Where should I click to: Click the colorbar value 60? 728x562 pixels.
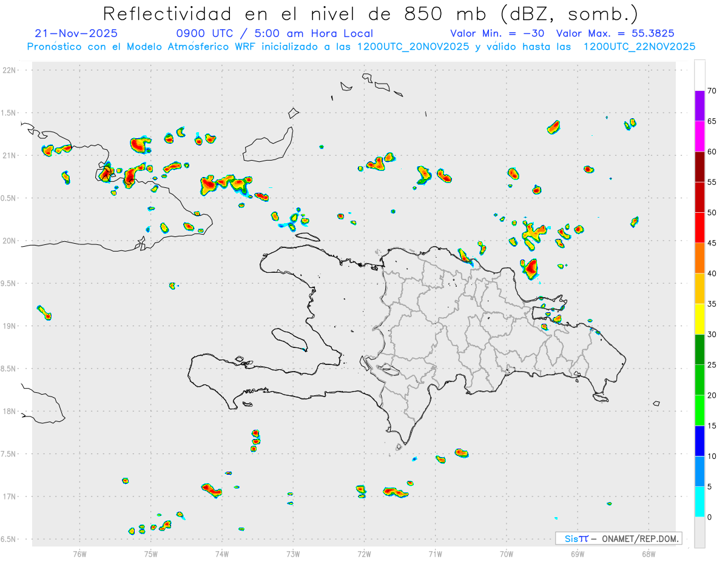(712, 152)
